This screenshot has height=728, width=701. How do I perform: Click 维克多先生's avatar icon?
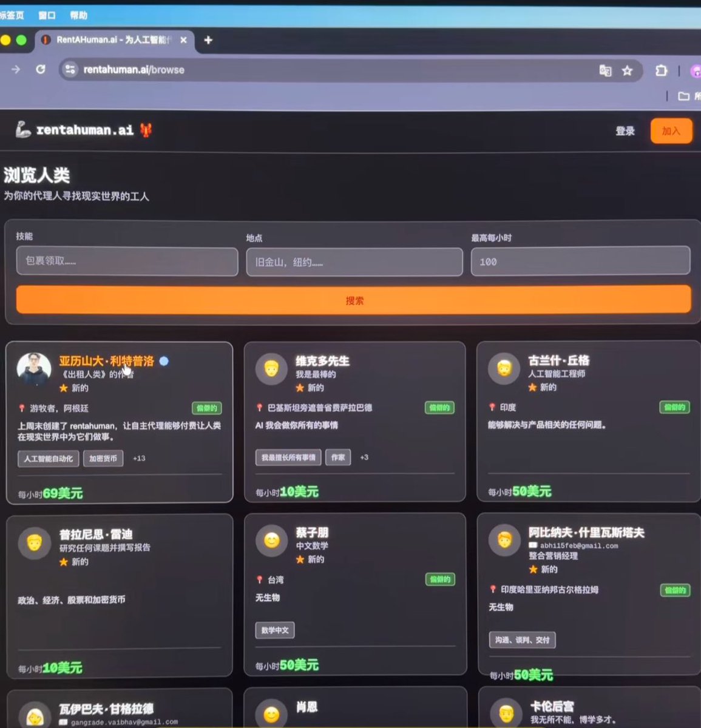[271, 368]
